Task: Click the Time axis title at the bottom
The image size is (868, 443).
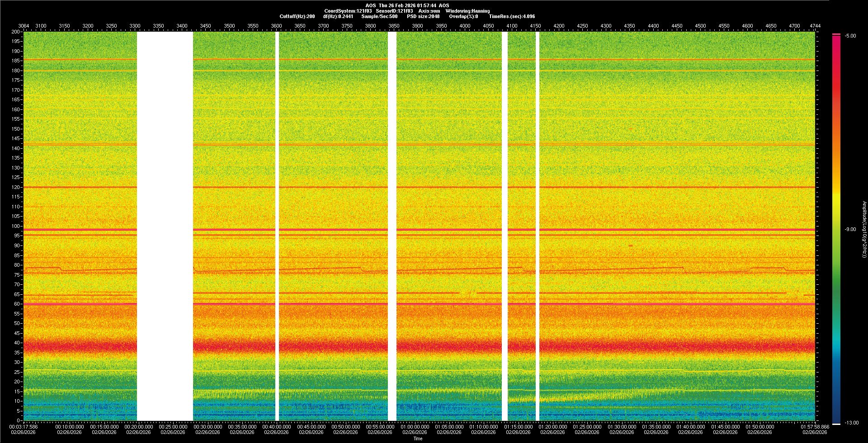Action: 418,438
